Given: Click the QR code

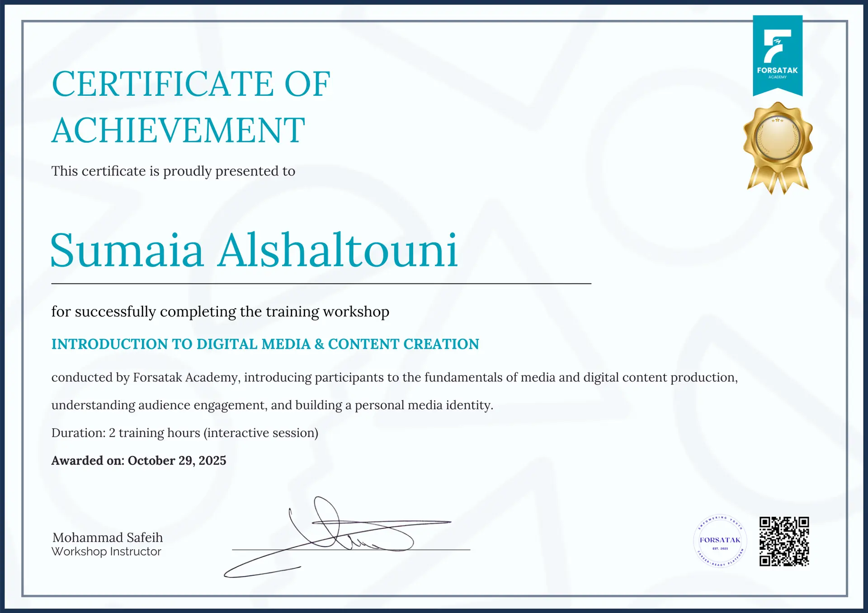Looking at the screenshot, I should [x=784, y=541].
